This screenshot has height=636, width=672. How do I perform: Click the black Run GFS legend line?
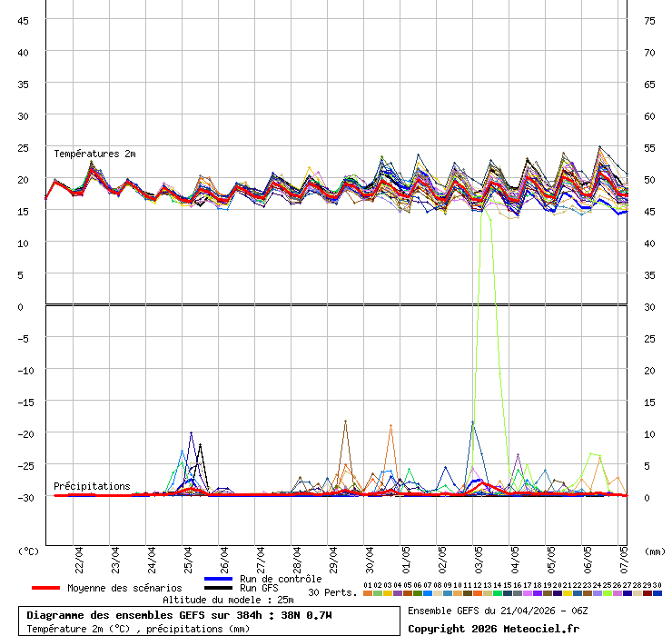coord(219,588)
